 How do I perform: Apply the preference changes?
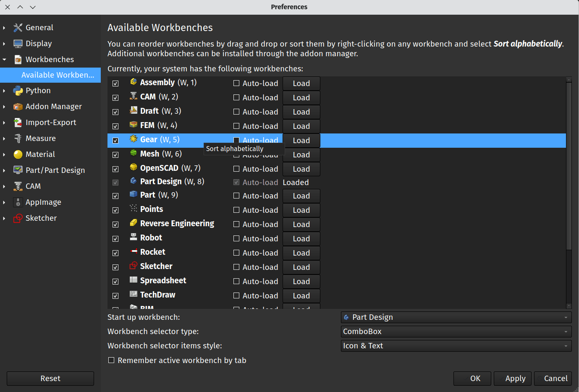(x=512, y=378)
